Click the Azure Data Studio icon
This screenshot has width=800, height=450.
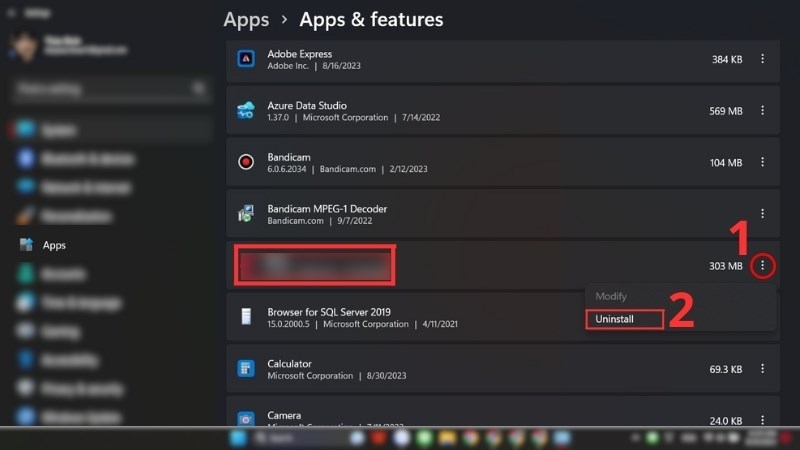tap(245, 110)
